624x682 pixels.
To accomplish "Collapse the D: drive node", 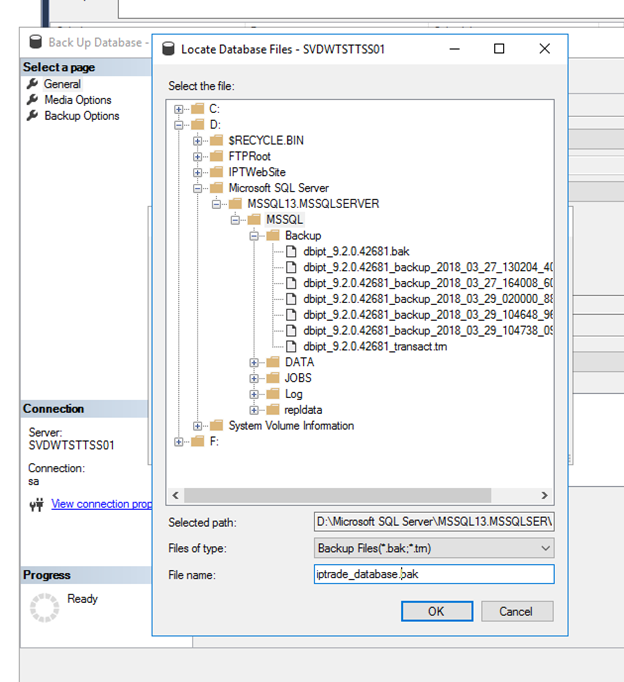I will [178, 125].
